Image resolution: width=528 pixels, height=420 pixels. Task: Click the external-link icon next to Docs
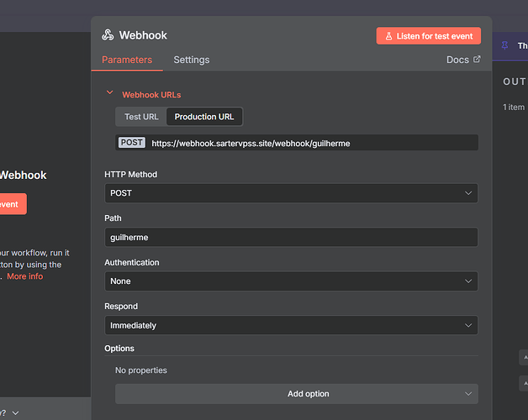477,60
